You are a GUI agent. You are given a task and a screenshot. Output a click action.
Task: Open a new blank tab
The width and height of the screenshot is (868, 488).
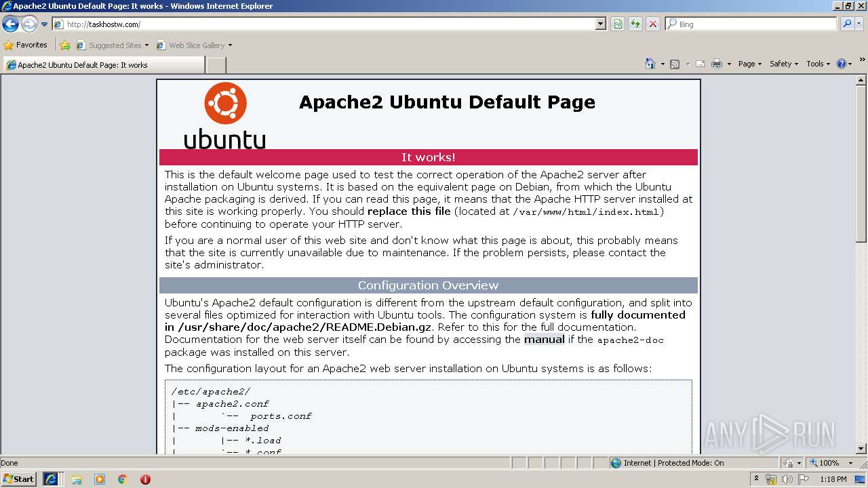(x=216, y=65)
